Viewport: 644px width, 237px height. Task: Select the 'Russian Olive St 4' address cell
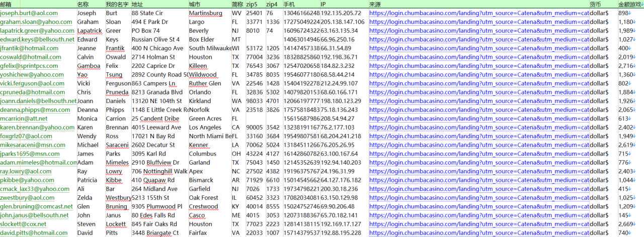(155, 40)
